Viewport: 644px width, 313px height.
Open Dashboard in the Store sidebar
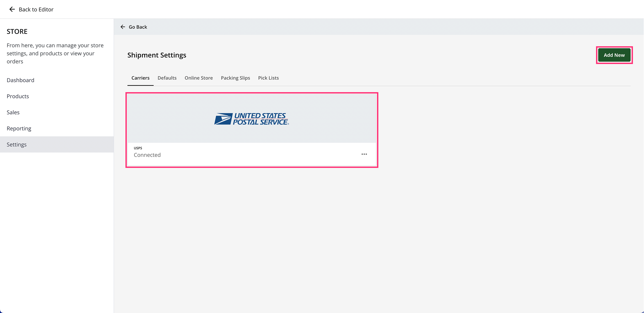57,80
